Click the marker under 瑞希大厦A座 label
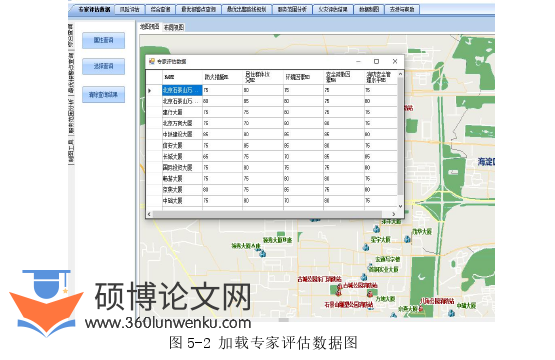 pos(262,253)
